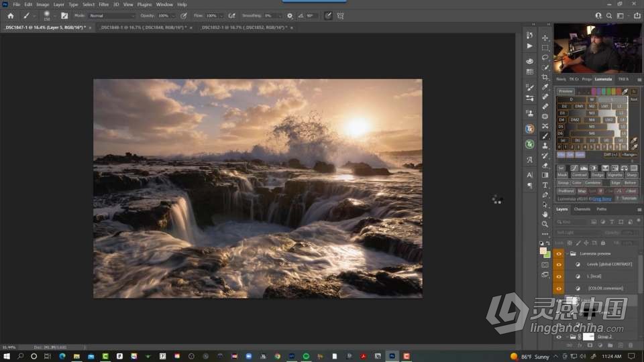Screen dimensions: 644x362
Task: Toggle pressure for opacity button
Action: pyautogui.click(x=184, y=15)
